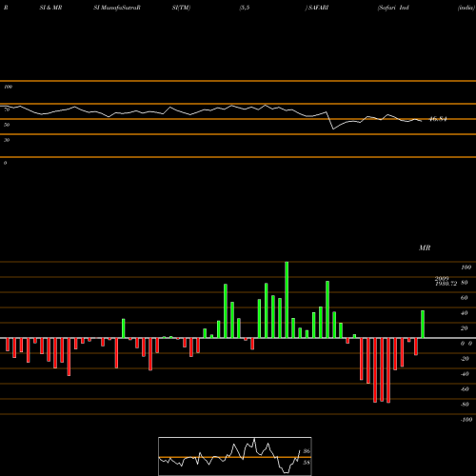The height and width of the screenshot is (476, 476).
Task: Click the MR axis label -100
Action: click(x=466, y=420)
